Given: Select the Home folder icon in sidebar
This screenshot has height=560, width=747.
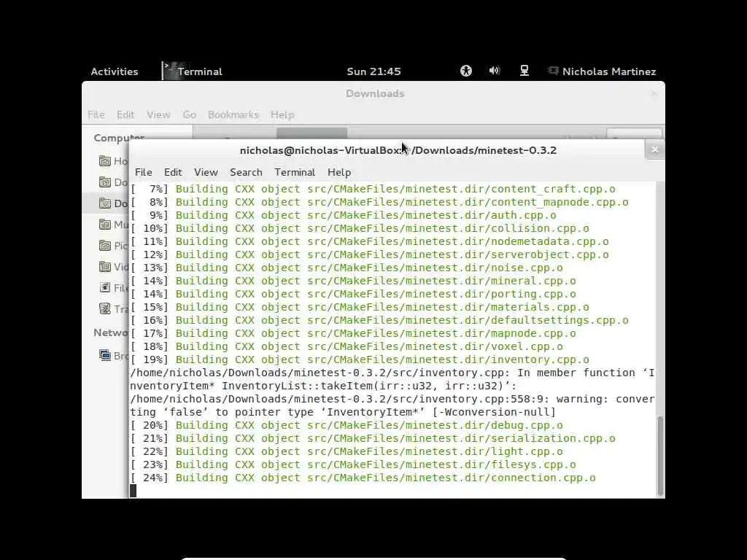Looking at the screenshot, I should tap(105, 161).
